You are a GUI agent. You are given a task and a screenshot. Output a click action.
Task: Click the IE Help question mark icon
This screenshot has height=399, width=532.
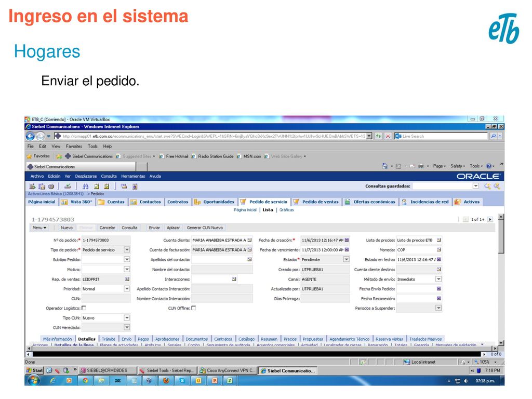tap(488, 166)
